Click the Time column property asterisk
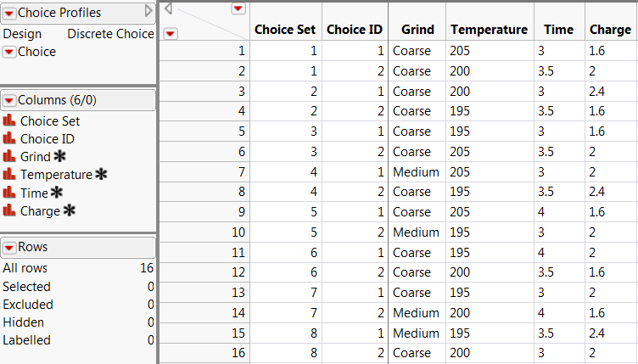 (57, 193)
